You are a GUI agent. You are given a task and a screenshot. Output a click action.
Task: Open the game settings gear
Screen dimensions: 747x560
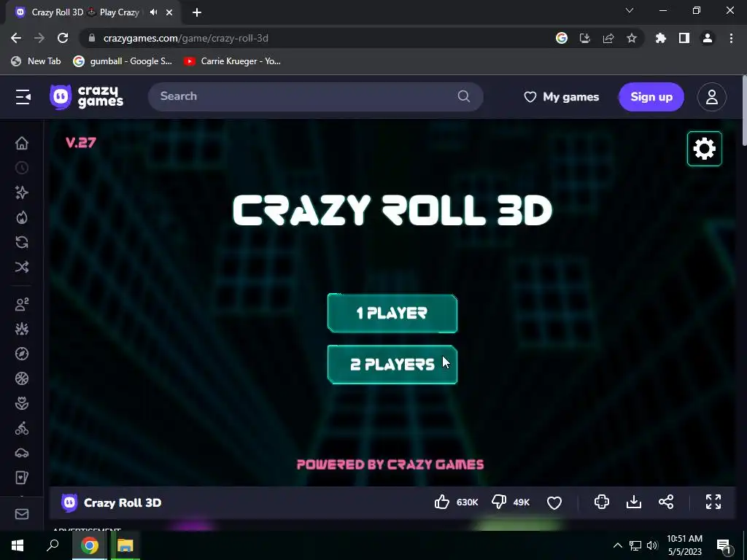pyautogui.click(x=704, y=149)
